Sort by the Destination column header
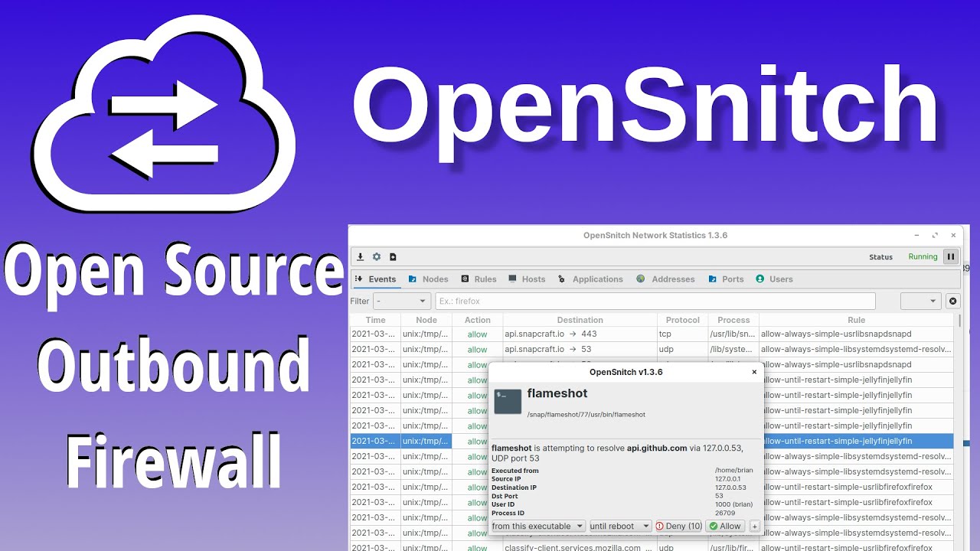Viewport: 980px width, 551px height. (x=580, y=320)
